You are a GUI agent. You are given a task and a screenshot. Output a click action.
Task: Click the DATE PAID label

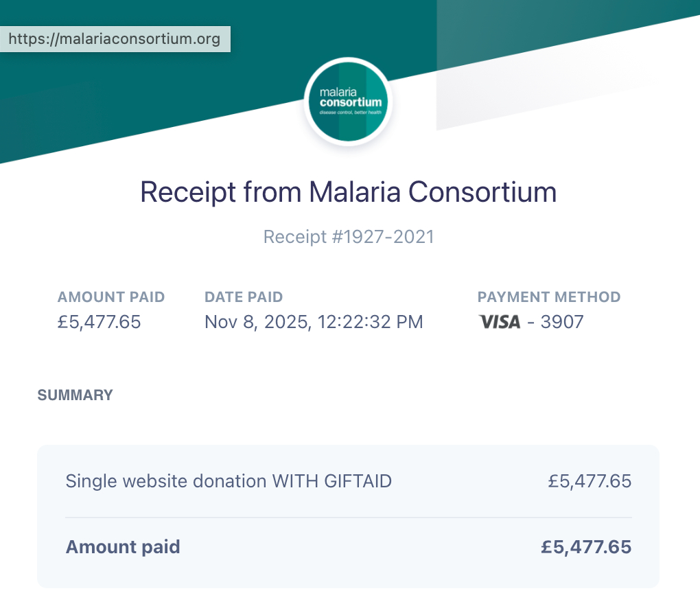(244, 297)
